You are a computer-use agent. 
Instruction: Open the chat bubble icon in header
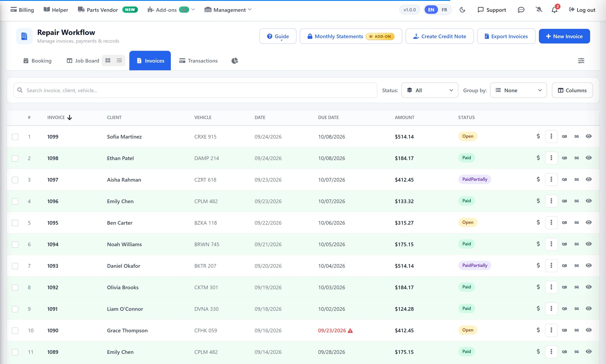pos(521,10)
